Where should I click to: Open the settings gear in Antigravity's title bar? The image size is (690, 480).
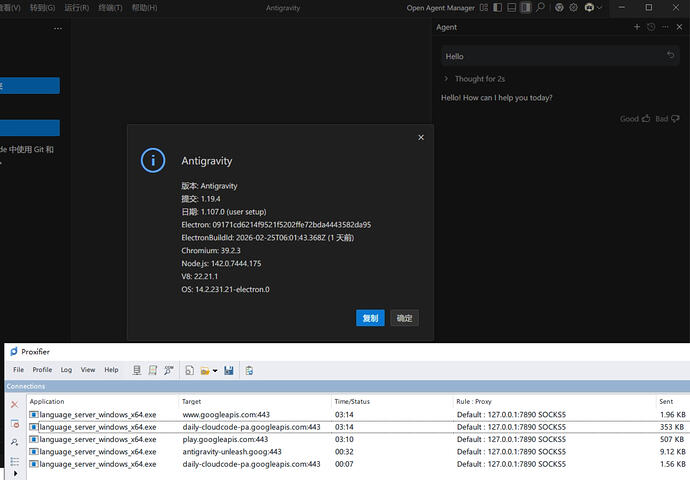573,7
